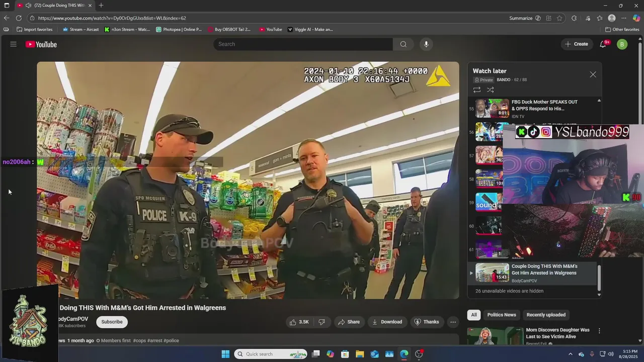
Task: Open Edge settings and more menu
Action: 624,18
